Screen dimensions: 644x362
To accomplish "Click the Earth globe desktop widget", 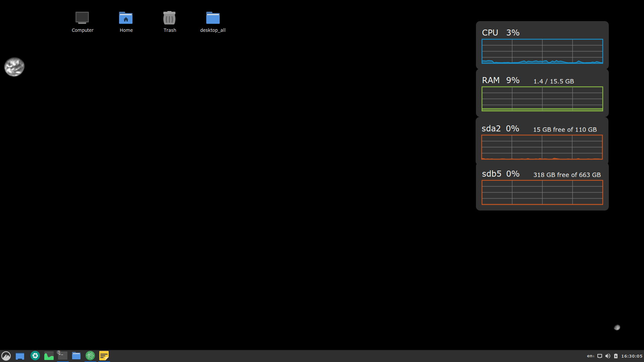I will (x=14, y=67).
